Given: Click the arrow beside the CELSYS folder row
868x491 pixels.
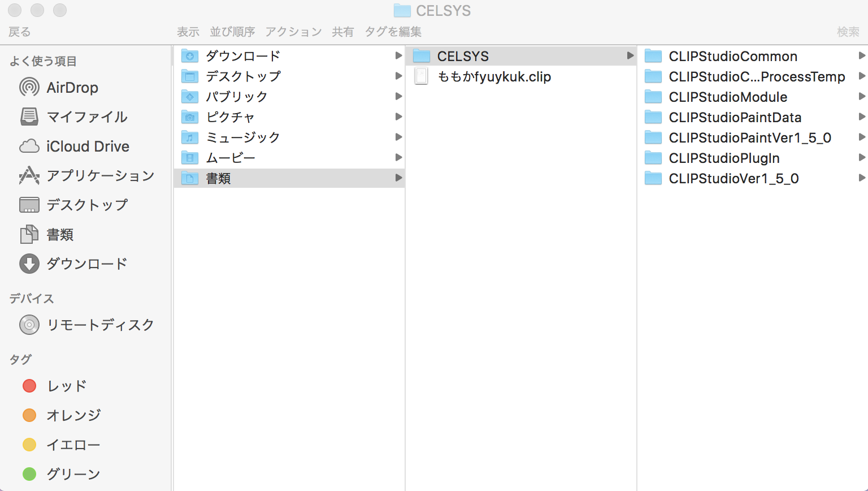Looking at the screenshot, I should coord(630,55).
